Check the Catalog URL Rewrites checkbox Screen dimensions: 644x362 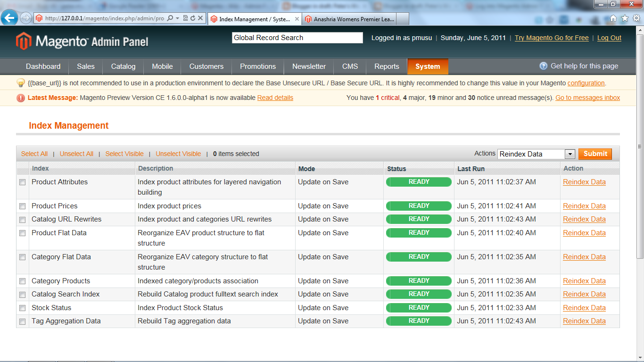tap(22, 220)
